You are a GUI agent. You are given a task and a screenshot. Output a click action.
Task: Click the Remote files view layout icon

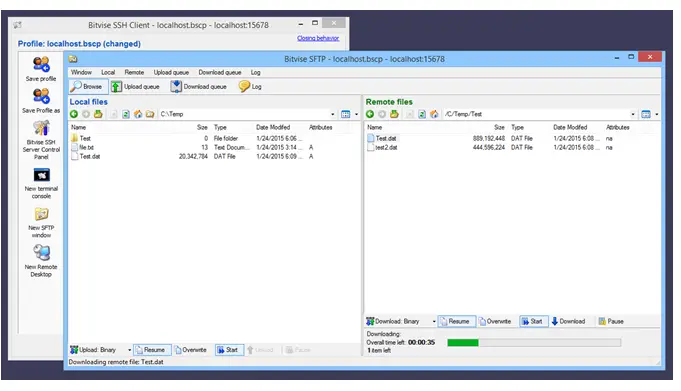(646, 114)
